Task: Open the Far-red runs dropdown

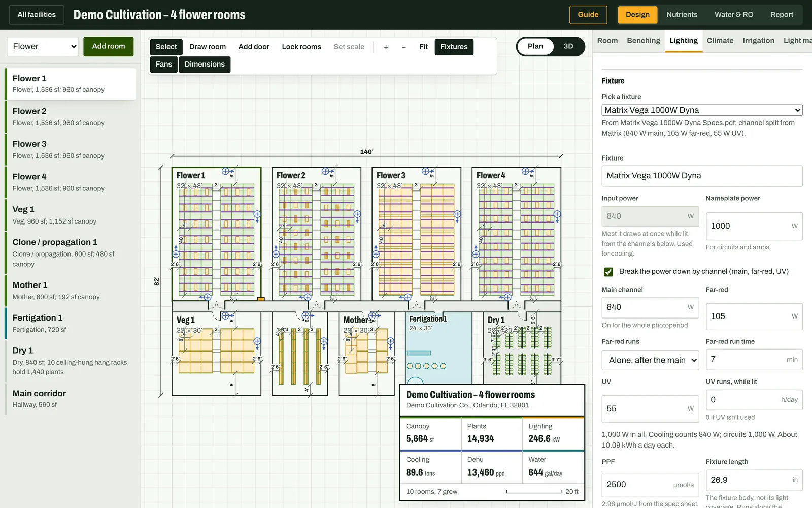Action: (x=650, y=360)
